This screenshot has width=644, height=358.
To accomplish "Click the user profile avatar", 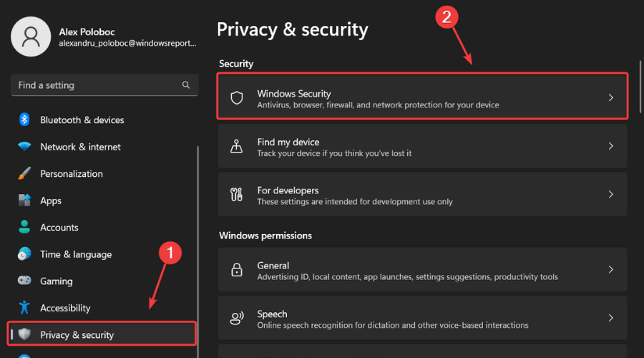I will pyautogui.click(x=31, y=37).
